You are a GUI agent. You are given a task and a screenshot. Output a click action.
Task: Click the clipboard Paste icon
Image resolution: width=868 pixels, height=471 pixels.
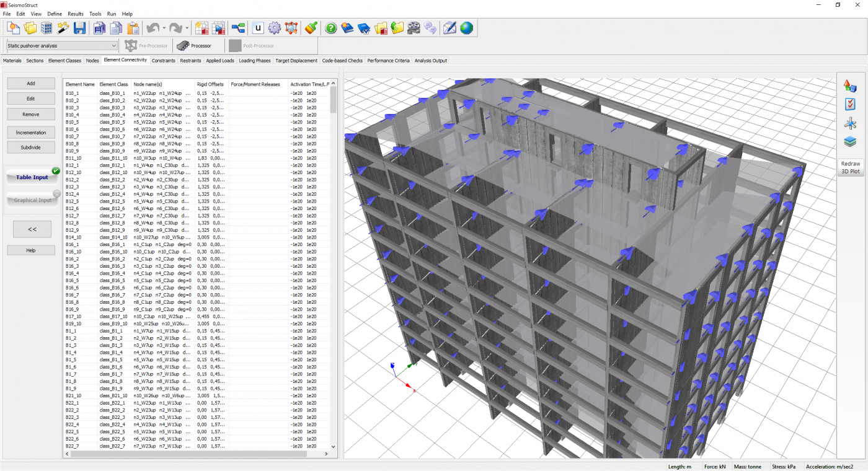pyautogui.click(x=133, y=28)
